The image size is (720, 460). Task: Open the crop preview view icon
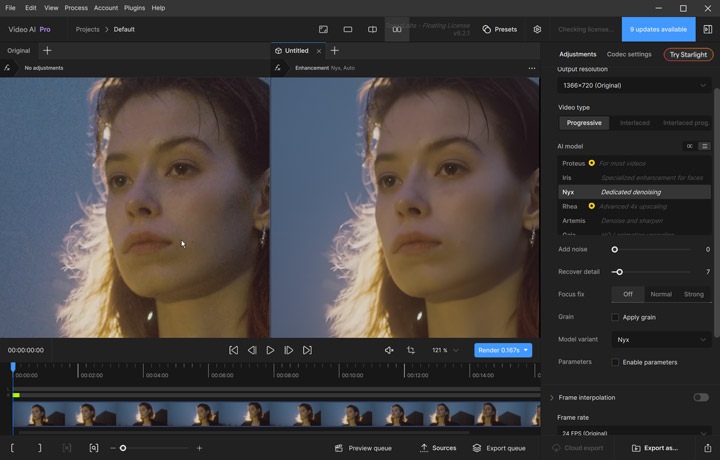pos(323,29)
